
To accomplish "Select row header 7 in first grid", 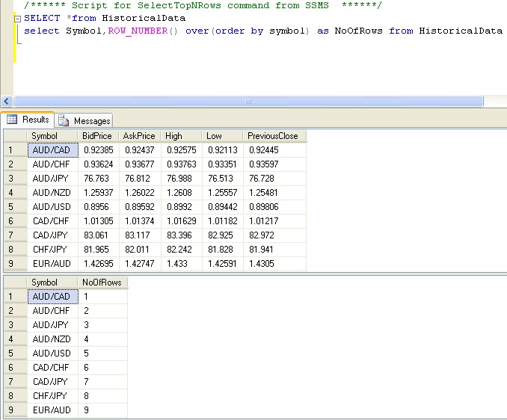I will (x=16, y=235).
